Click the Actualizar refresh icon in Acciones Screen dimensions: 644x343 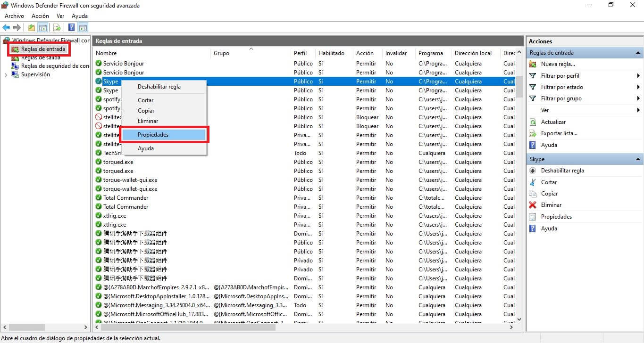pyautogui.click(x=533, y=122)
